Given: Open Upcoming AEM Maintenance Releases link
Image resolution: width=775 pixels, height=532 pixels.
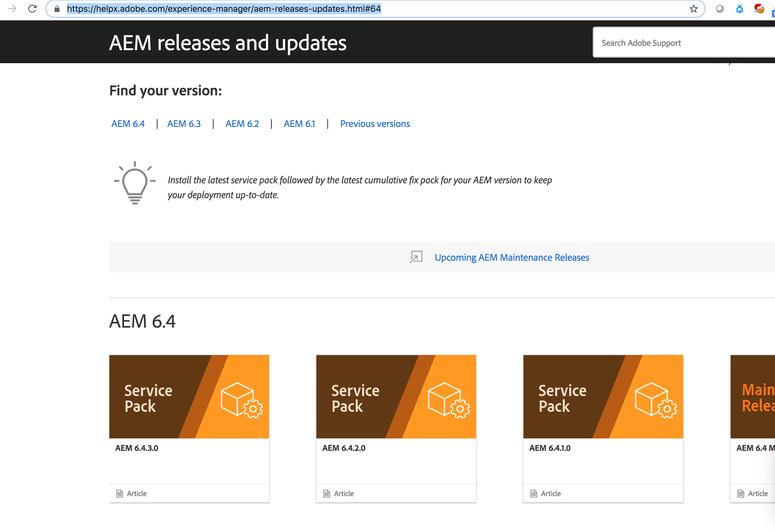Looking at the screenshot, I should [511, 257].
